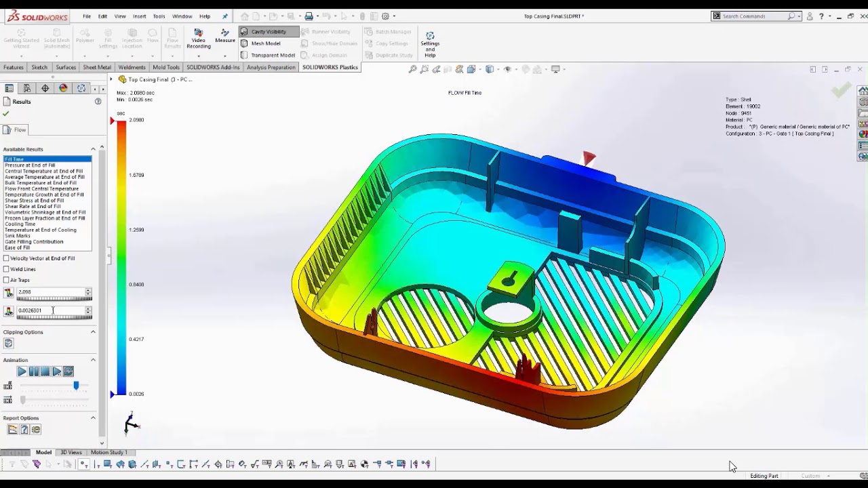Screen dimensions: 868x488
Task: Toggle Mesh Model display
Action: pos(260,43)
